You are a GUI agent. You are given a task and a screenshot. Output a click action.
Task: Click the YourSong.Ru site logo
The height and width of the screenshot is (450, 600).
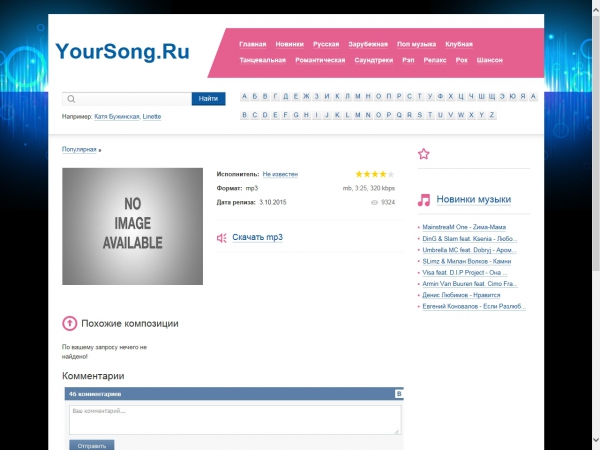(122, 51)
